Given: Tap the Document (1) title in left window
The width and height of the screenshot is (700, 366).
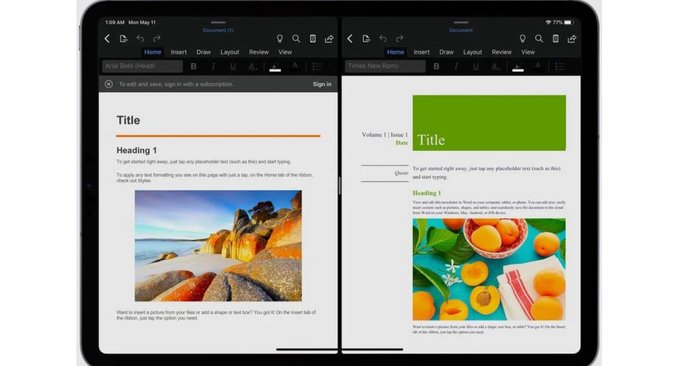Looking at the screenshot, I should 218,30.
